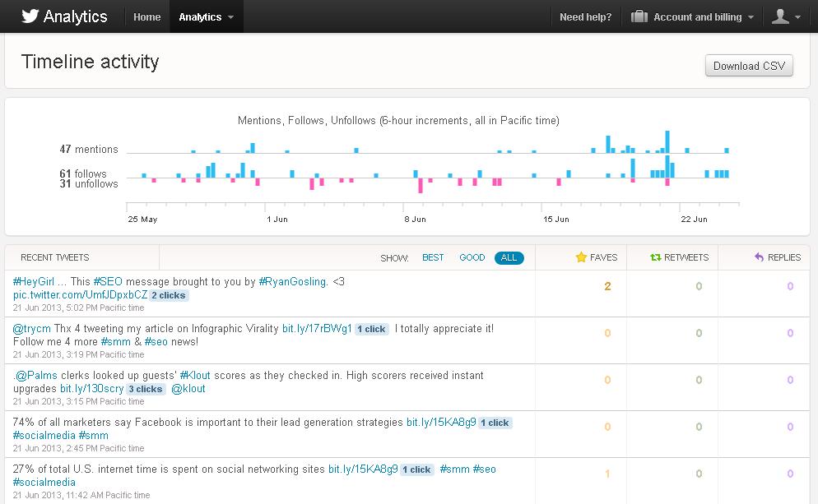Open the bit.ly/17rBWg1 link
This screenshot has width=818, height=504.
coord(317,329)
